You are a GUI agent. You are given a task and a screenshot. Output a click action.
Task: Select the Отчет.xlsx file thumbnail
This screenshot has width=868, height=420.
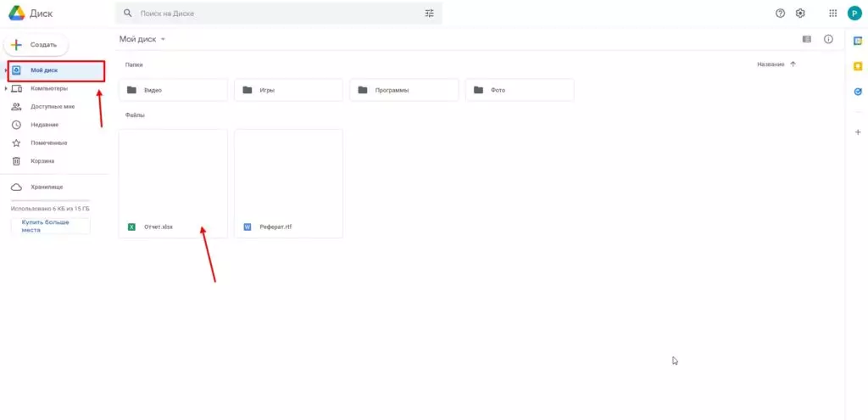(x=173, y=183)
